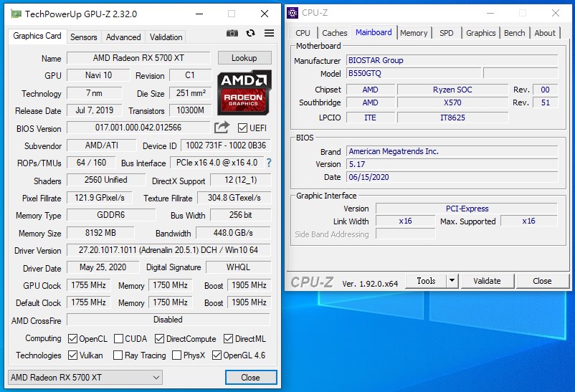Click the CPU-Z Close button
Viewport: 575px width, 392px height.
(x=542, y=281)
